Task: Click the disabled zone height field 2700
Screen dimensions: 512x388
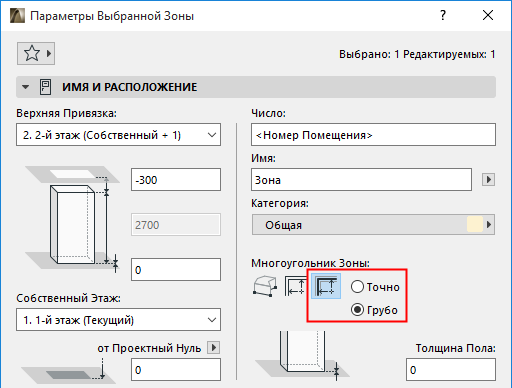Action: pos(176,225)
